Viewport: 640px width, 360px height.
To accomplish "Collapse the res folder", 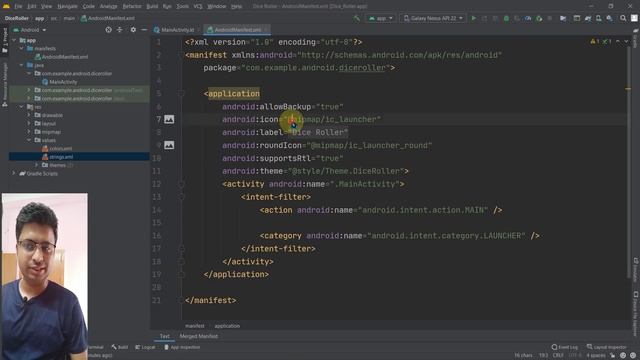I will (x=21, y=107).
